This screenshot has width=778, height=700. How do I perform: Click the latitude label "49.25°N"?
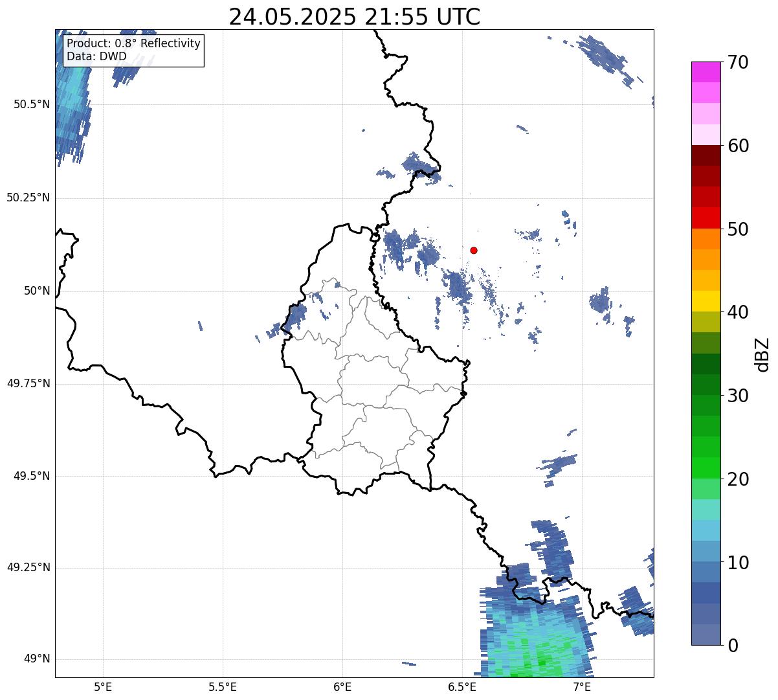coord(28,567)
